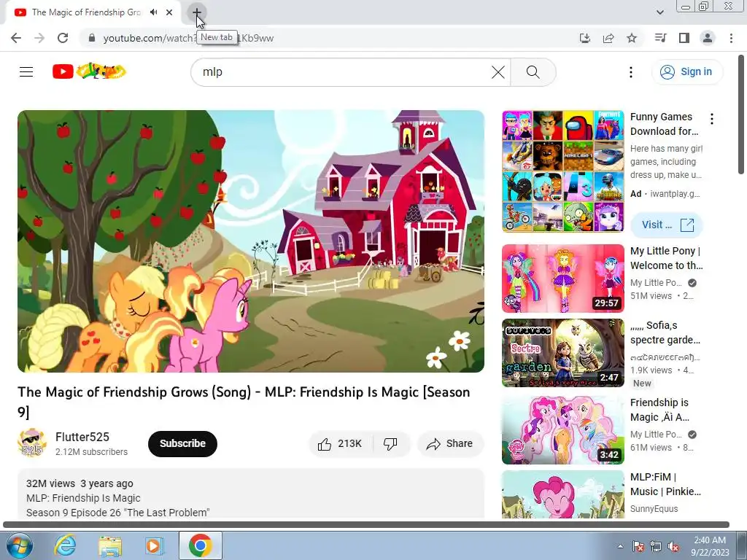This screenshot has width=747, height=560.
Task: Click the browser forward arrow
Action: (x=39, y=38)
